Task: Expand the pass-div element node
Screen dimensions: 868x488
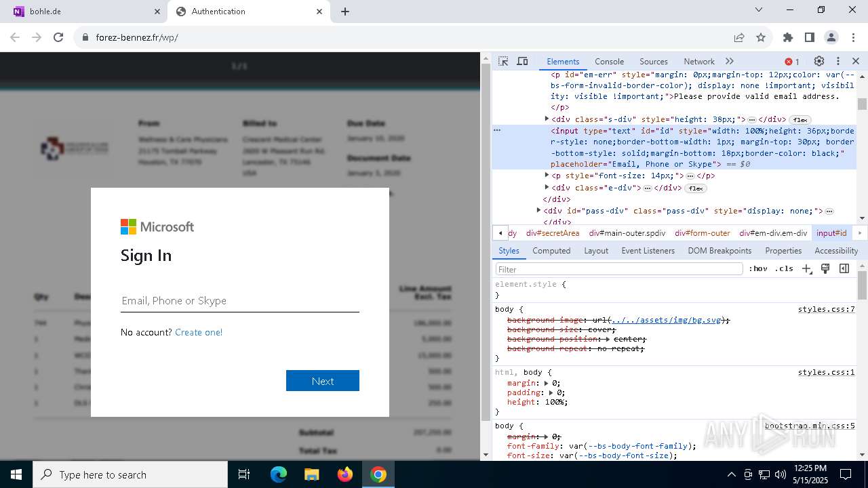Action: [539, 210]
